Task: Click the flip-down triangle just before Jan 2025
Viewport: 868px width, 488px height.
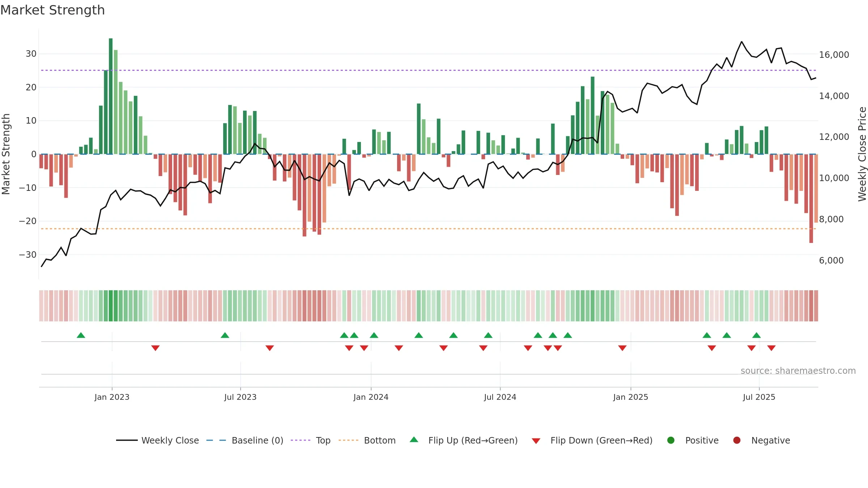Action: pos(622,348)
